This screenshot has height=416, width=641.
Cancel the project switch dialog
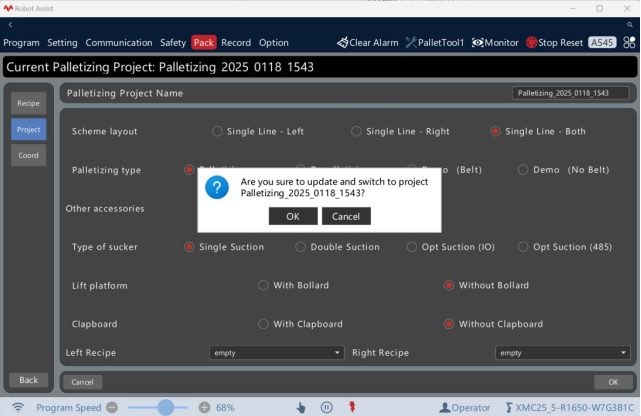coord(346,216)
